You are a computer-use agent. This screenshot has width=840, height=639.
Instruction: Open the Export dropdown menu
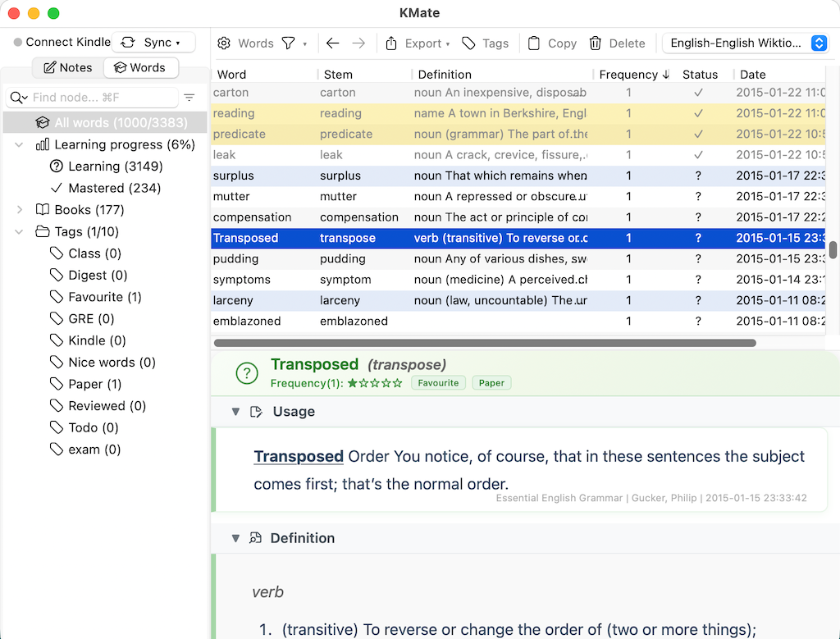pyautogui.click(x=418, y=43)
